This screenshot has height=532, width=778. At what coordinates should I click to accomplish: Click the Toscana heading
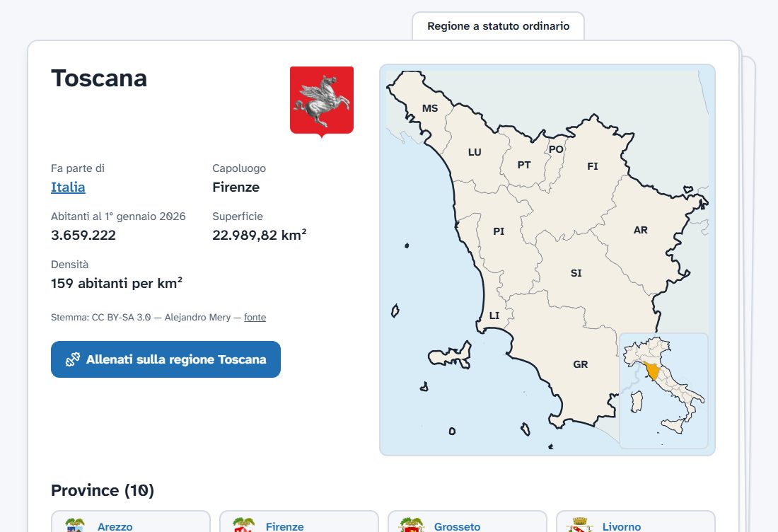(99, 79)
